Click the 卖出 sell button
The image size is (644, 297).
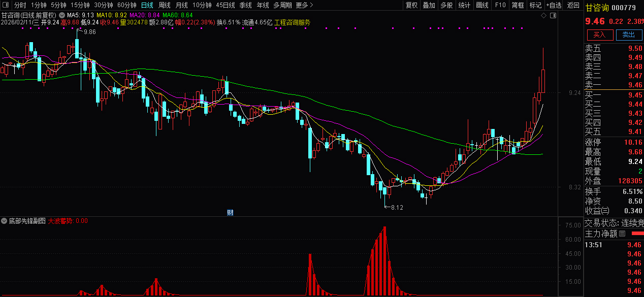pyautogui.click(x=629, y=35)
